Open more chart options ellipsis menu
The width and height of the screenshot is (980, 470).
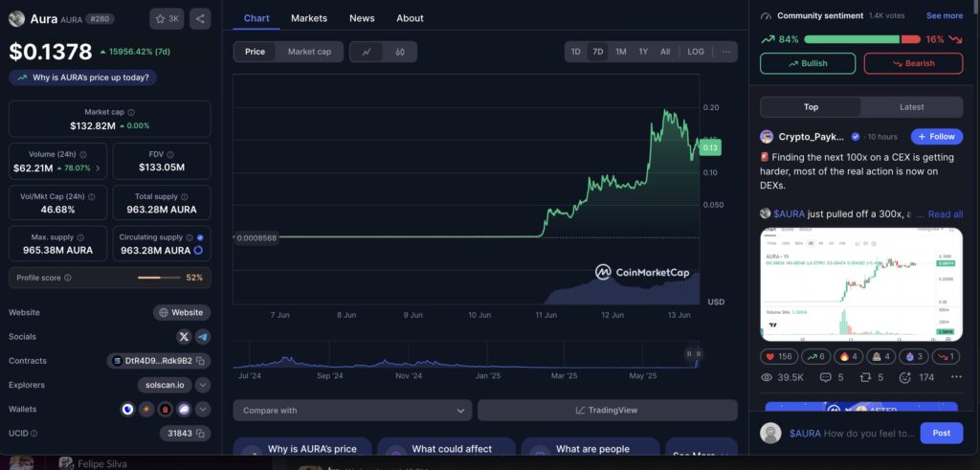(x=726, y=52)
